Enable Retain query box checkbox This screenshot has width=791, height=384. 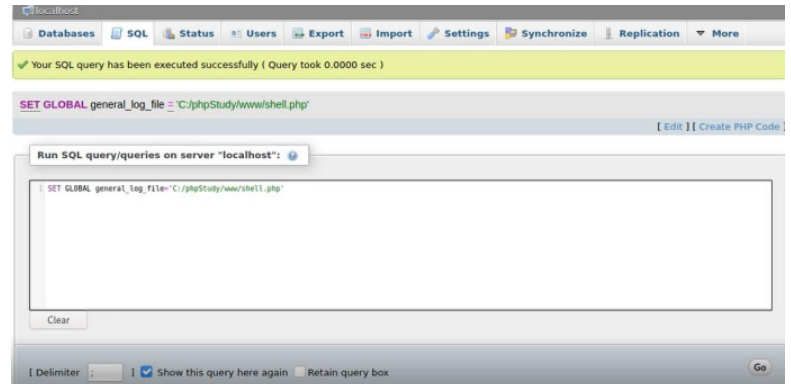(x=300, y=372)
